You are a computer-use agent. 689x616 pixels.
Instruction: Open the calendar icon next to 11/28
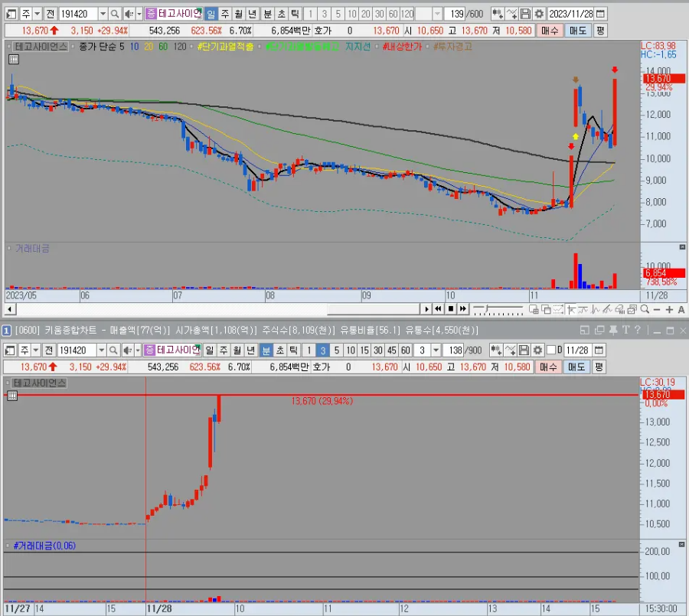pos(599,350)
